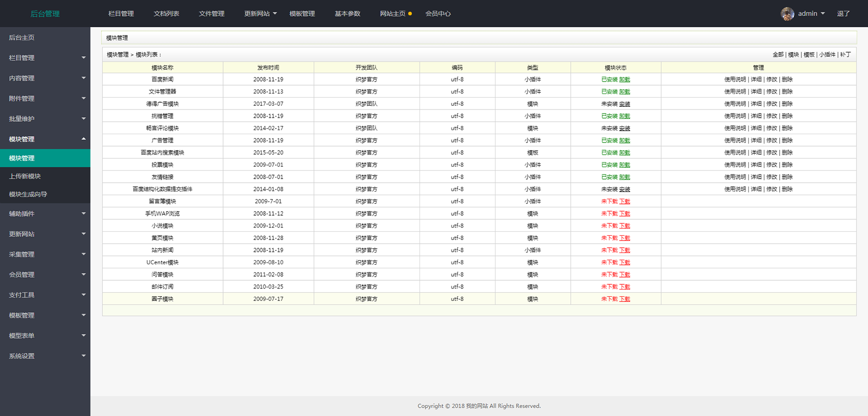Screen dimensions: 868x416
Task: Filter module list by 补丁 type
Action: 845,55
